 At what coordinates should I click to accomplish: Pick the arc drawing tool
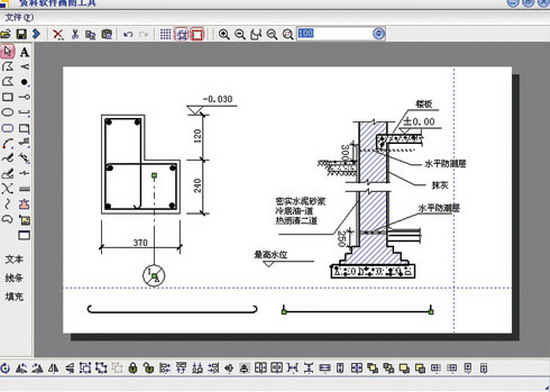(x=7, y=143)
